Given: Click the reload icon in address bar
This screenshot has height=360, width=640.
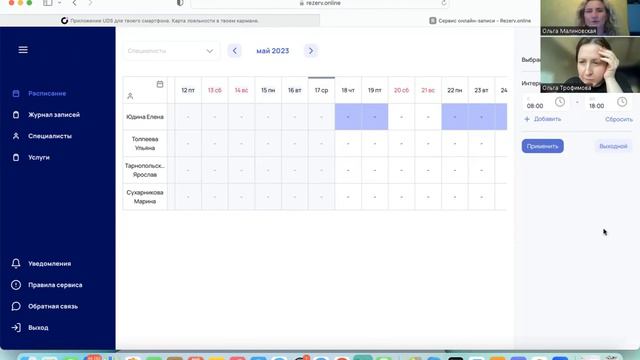Looking at the screenshot, I should (x=444, y=3).
